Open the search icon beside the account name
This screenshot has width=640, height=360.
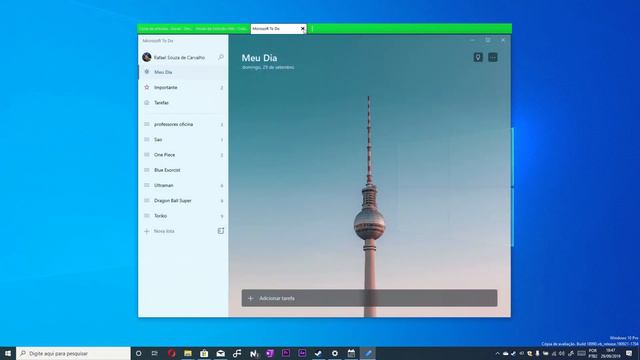(x=221, y=57)
